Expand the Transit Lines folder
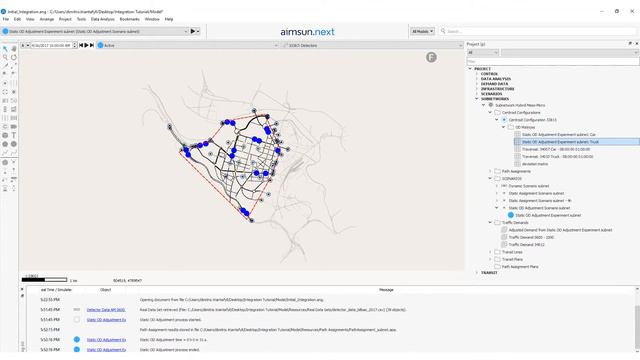Screen dimensions: 640x360 [x=490, y=252]
